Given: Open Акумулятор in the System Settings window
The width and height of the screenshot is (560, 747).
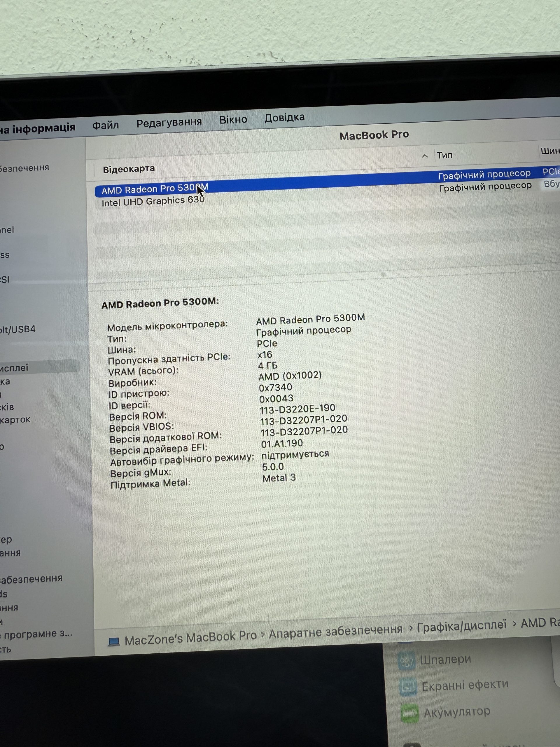Looking at the screenshot, I should [x=456, y=712].
